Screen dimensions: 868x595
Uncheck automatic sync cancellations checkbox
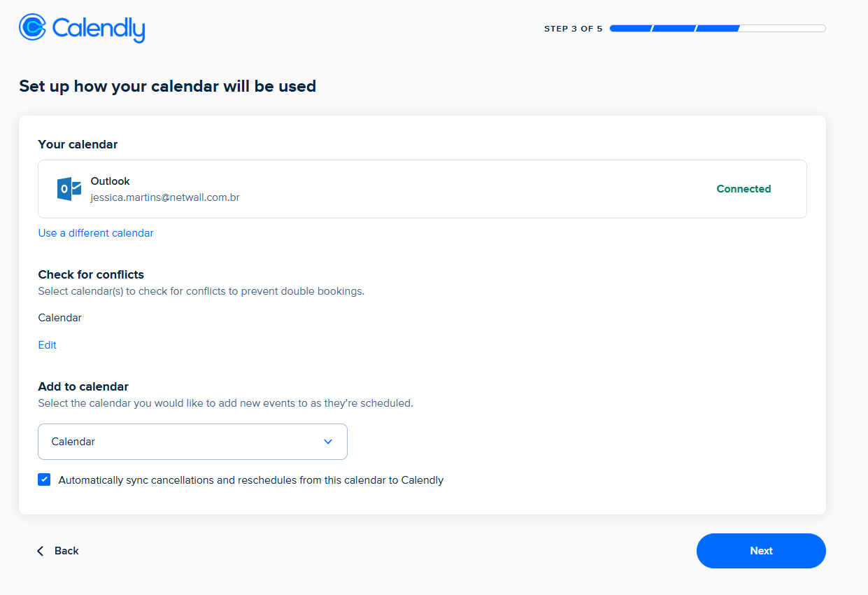(44, 479)
